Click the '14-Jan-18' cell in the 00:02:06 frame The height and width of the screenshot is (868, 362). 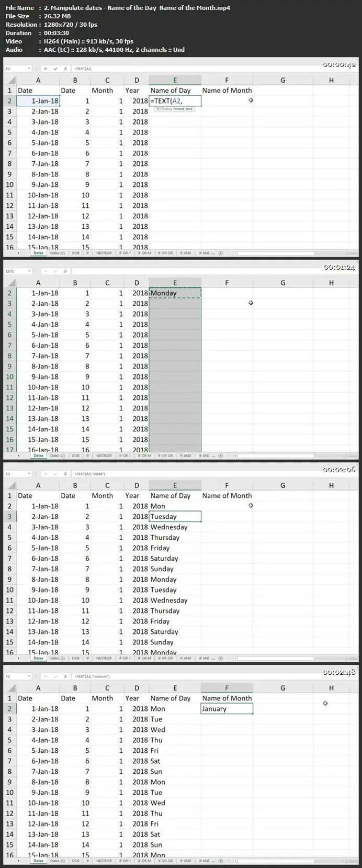pyautogui.click(x=38, y=642)
